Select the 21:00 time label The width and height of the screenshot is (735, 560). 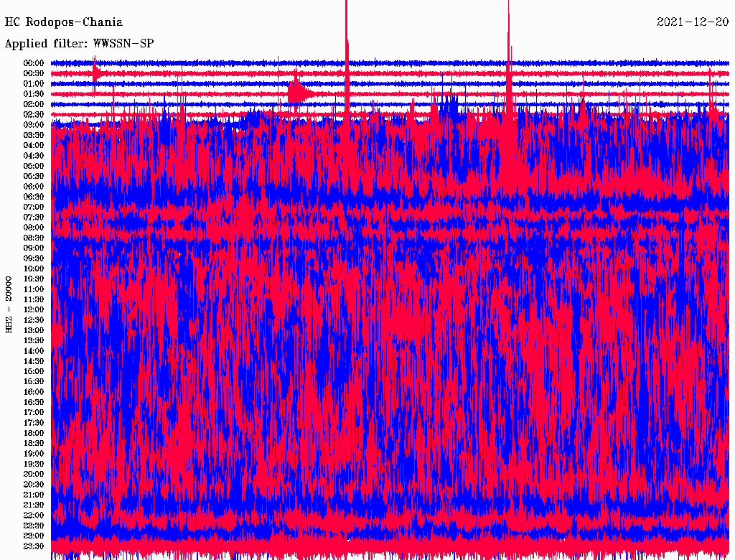click(34, 495)
